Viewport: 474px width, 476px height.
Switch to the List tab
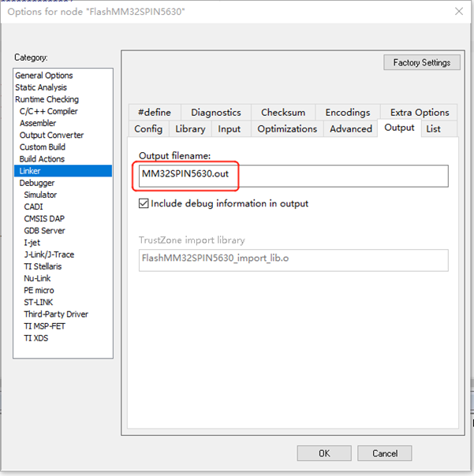(433, 128)
